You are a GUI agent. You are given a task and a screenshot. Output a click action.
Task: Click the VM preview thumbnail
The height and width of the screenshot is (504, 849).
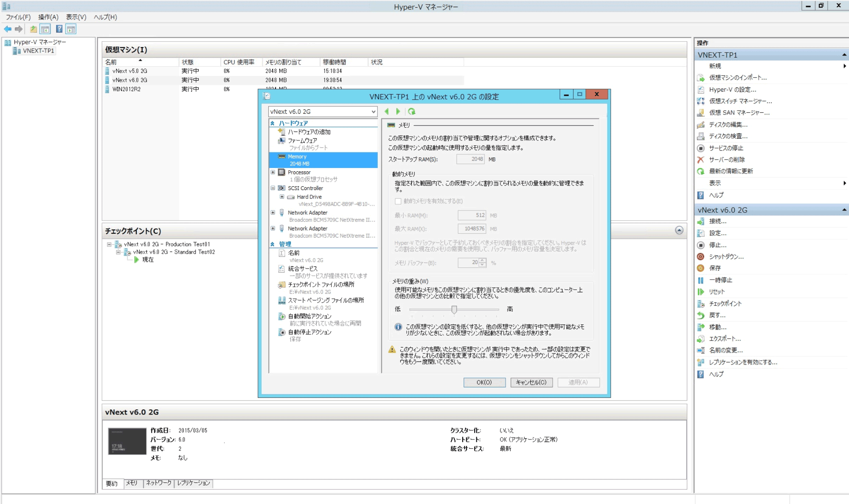pyautogui.click(x=127, y=441)
